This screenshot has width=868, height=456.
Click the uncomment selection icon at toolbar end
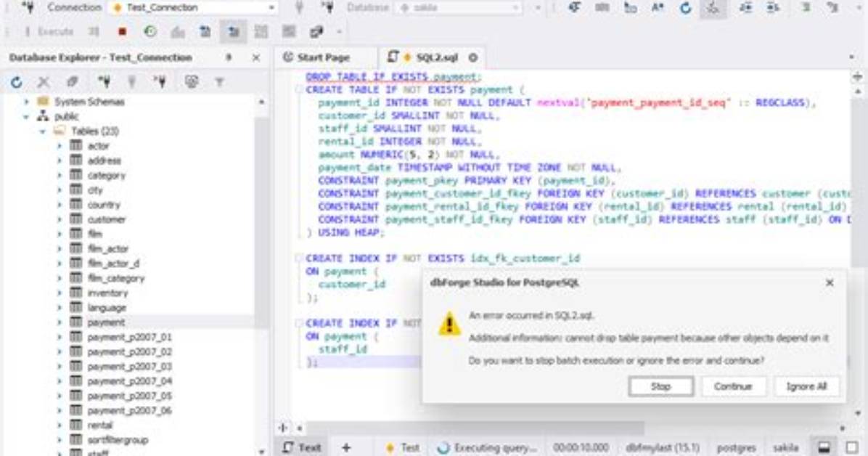(x=833, y=7)
